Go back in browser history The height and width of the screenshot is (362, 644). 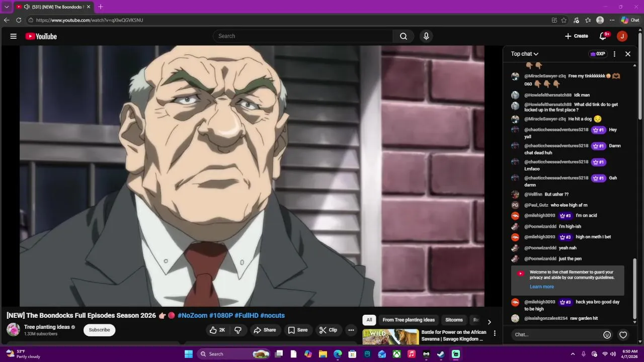7,20
